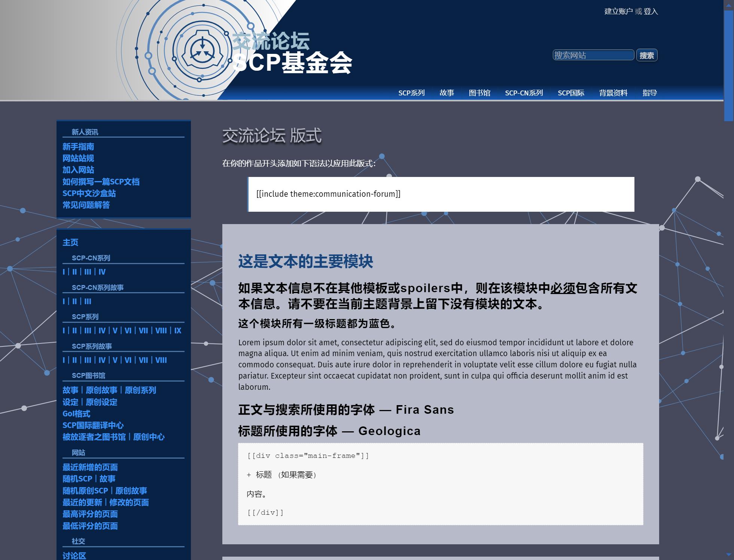Open series IV under SCP-CN系列

tap(102, 272)
